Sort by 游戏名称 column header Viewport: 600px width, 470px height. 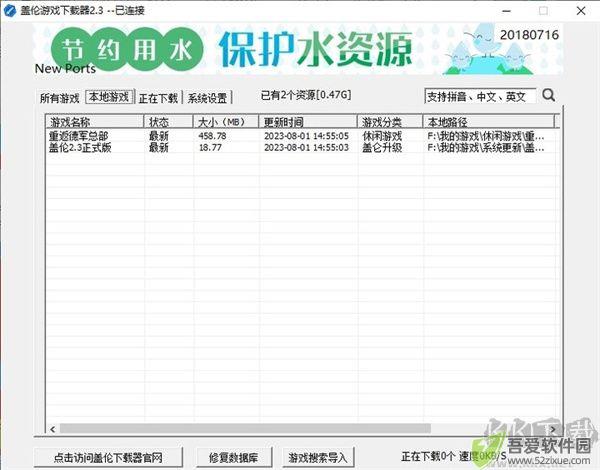[94, 122]
